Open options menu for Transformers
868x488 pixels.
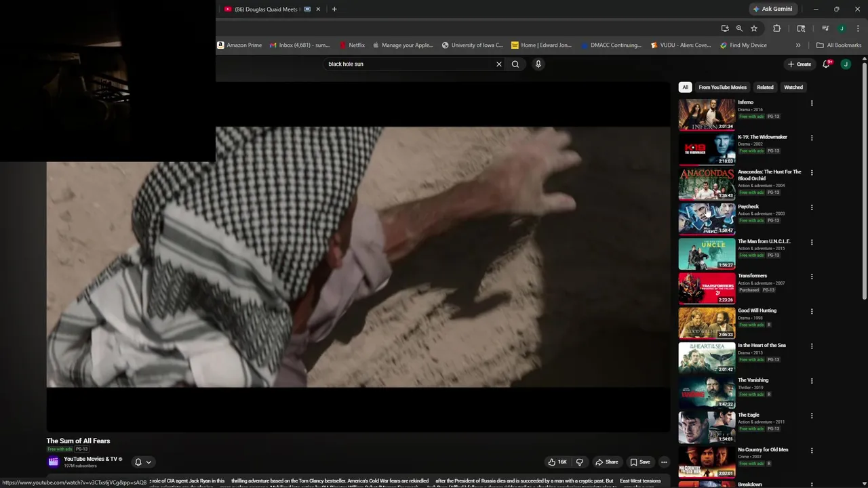812,277
